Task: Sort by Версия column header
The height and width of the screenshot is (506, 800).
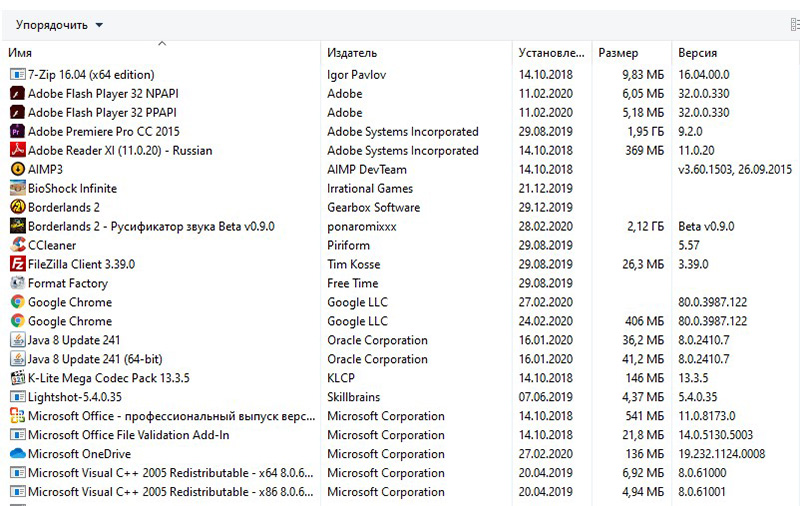Action: point(697,53)
